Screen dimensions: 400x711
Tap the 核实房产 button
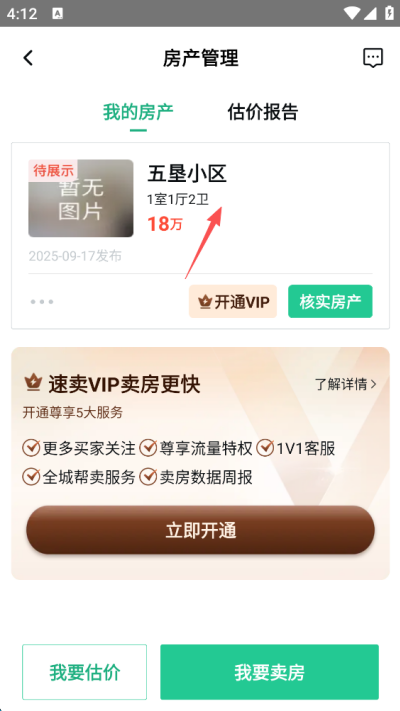tap(330, 302)
